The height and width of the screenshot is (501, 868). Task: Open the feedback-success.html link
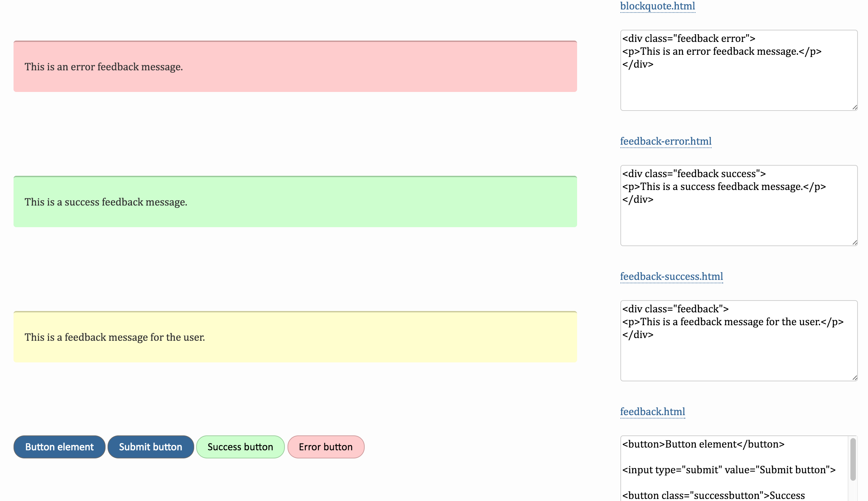(671, 277)
